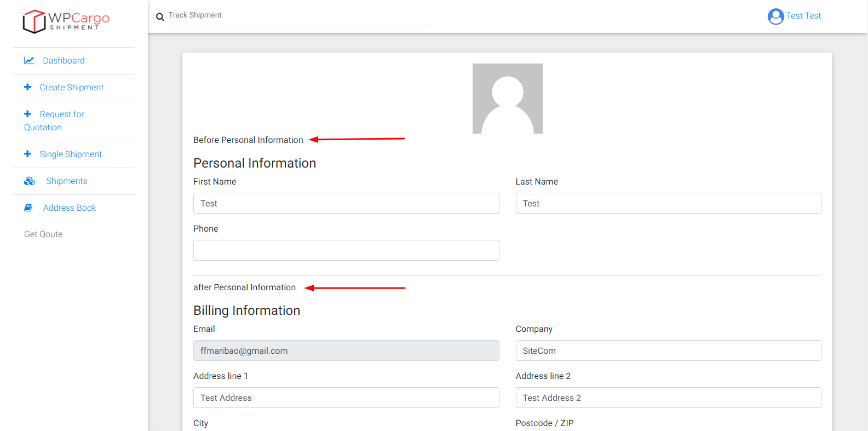Click the search magnifier icon
Screen dimensions: 868x431
160,17
